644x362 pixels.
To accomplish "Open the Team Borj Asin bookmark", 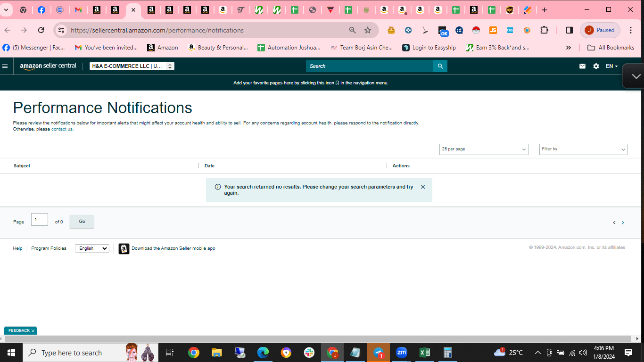I will coord(362,48).
